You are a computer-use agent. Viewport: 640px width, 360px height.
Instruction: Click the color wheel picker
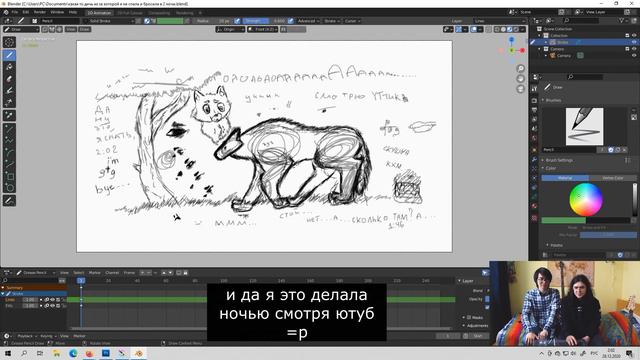tap(586, 200)
